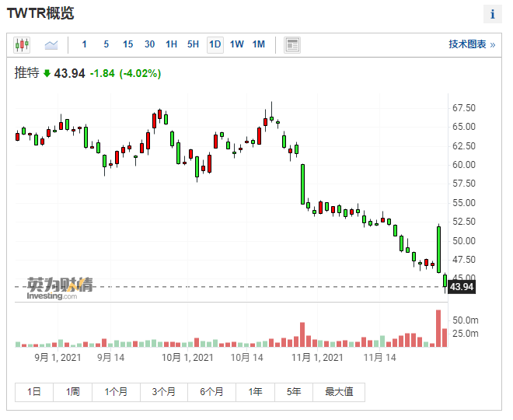
Task: Set range to 1年
Action: pos(255,392)
